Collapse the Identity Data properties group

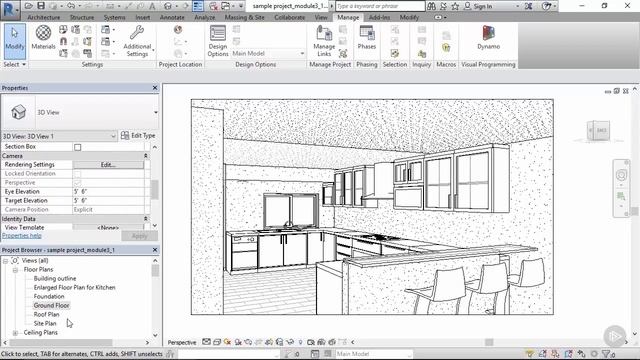(146, 219)
